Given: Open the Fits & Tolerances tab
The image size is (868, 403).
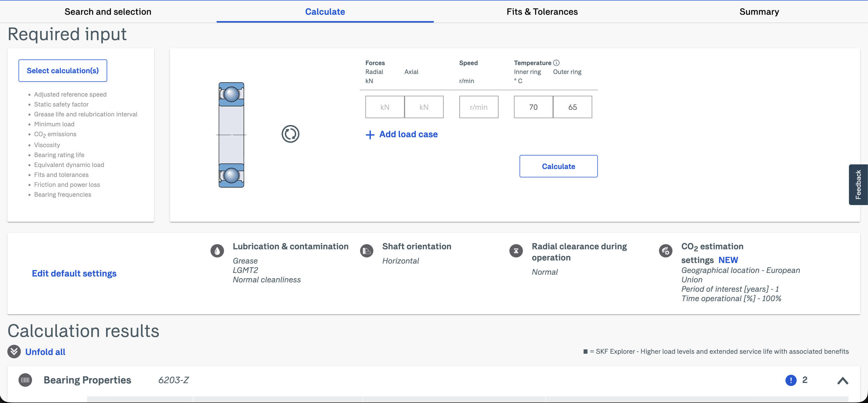Looking at the screenshot, I should click(542, 12).
